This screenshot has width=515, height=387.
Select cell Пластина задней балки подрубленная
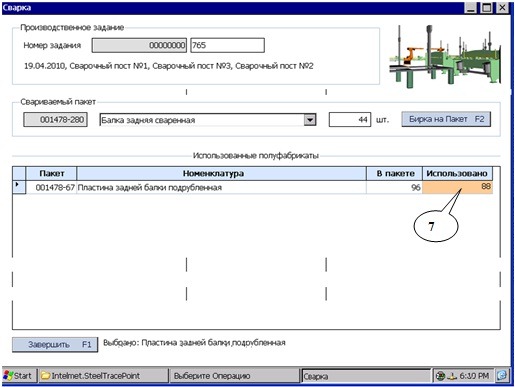[221, 187]
